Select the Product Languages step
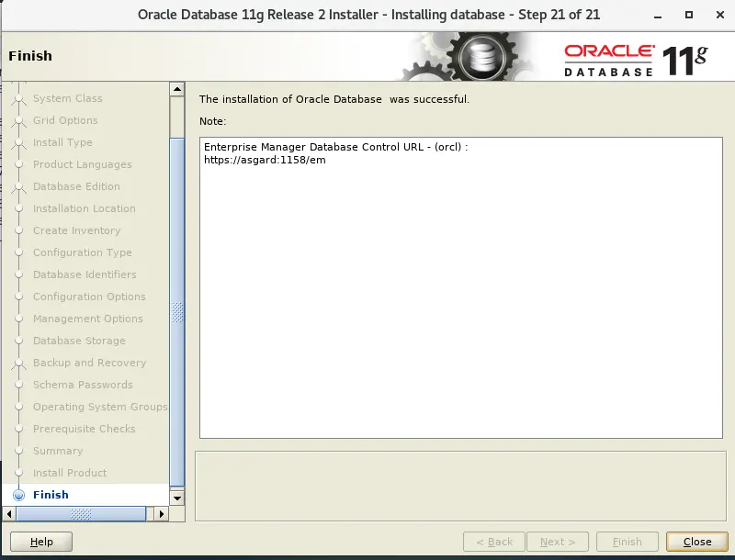This screenshot has width=735, height=560. point(82,165)
